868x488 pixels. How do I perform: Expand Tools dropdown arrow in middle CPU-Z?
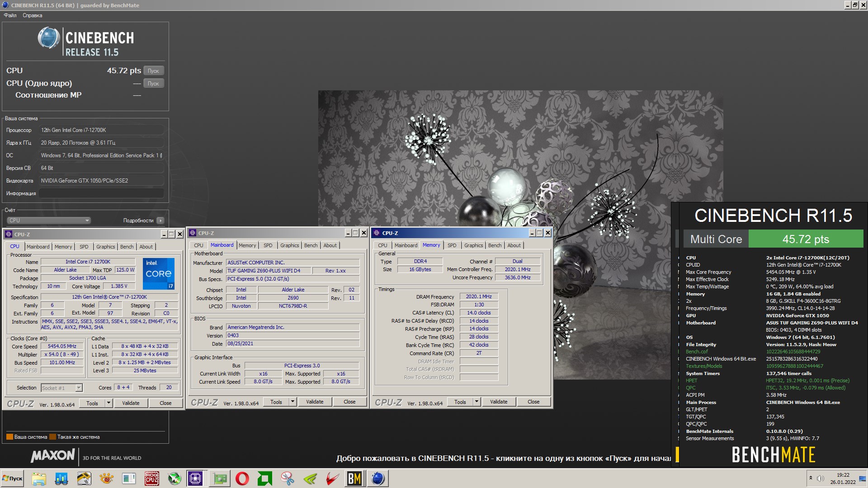(292, 402)
